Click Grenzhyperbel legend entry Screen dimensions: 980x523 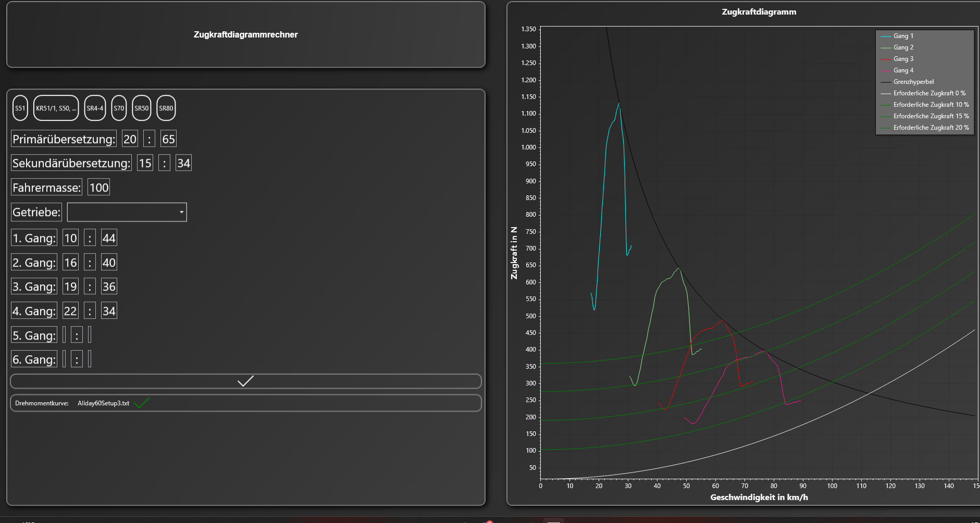click(913, 82)
